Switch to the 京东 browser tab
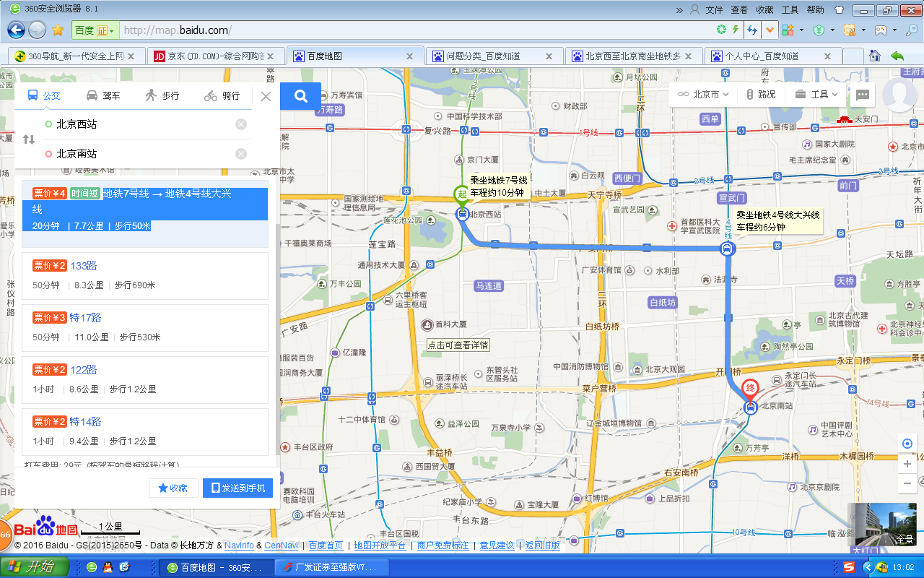 217,56
